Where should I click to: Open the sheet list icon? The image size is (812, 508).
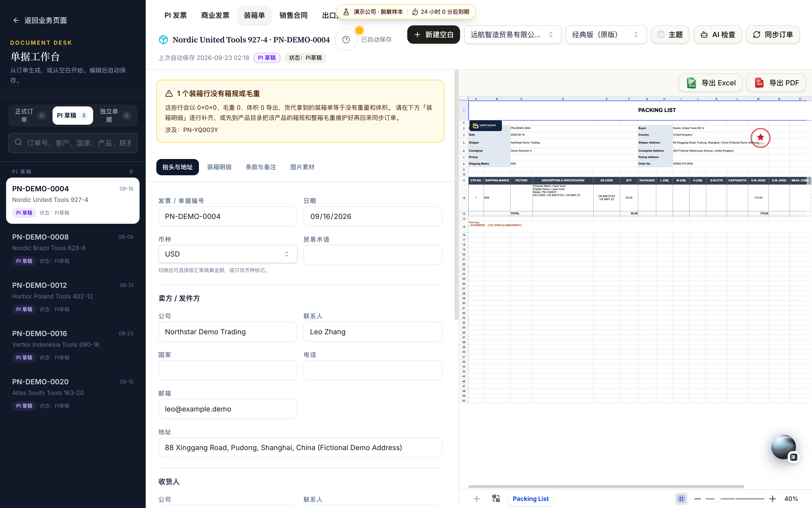click(496, 499)
